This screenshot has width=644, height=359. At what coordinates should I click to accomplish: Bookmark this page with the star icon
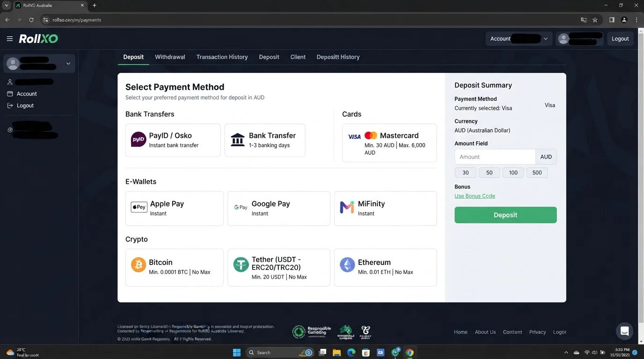pyautogui.click(x=595, y=20)
